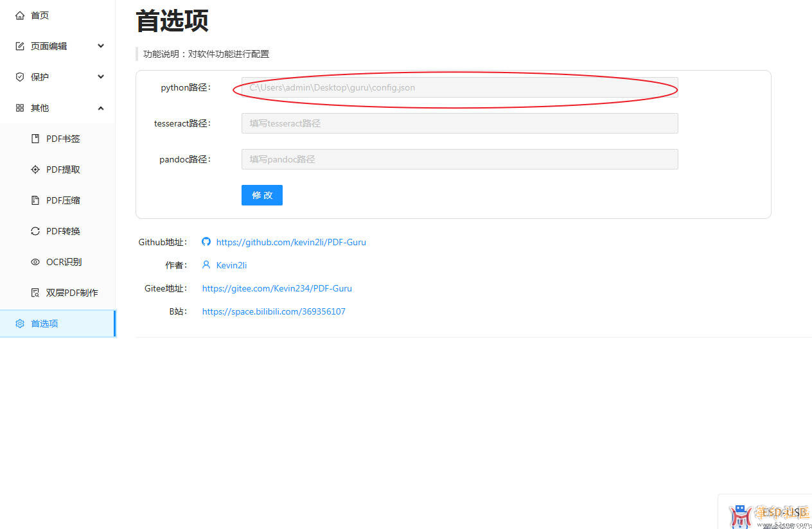The height and width of the screenshot is (529, 812).
Task: Click the gear icon beside 首选项
Action: (20, 324)
